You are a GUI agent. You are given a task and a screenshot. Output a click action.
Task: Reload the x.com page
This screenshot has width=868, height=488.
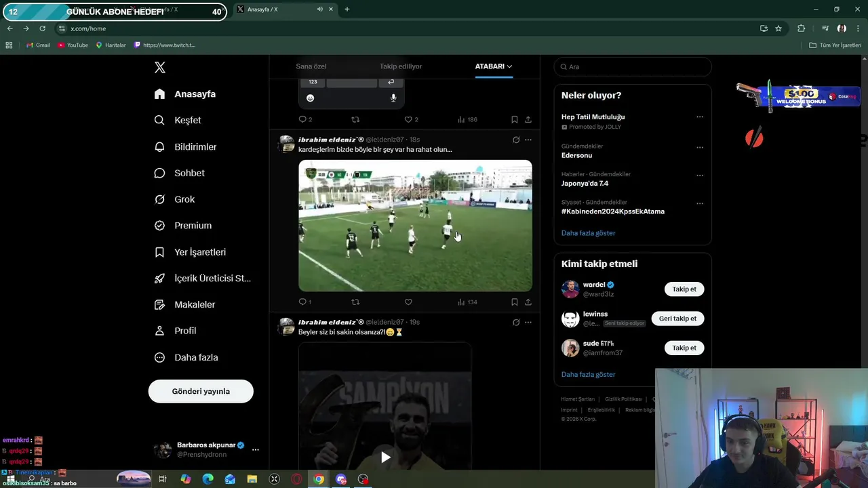pos(42,28)
